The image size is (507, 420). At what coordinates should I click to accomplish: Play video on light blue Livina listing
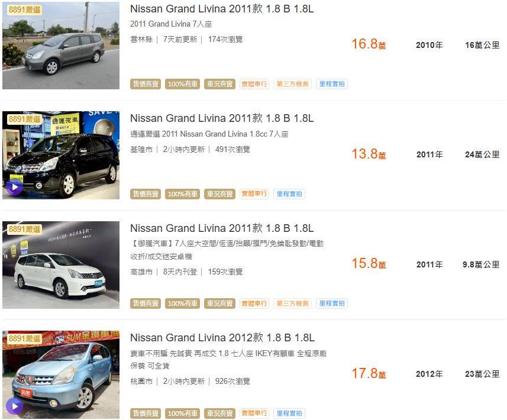pos(15,406)
